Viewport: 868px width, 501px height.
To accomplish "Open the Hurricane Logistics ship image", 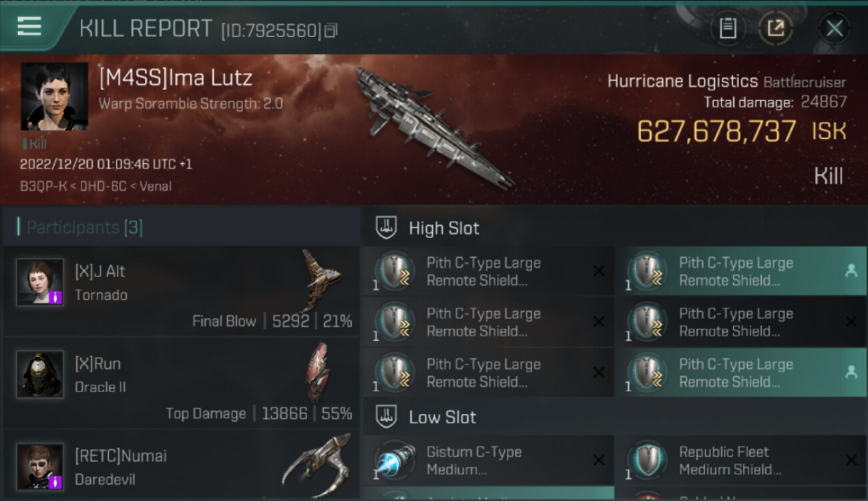I will pos(435,127).
